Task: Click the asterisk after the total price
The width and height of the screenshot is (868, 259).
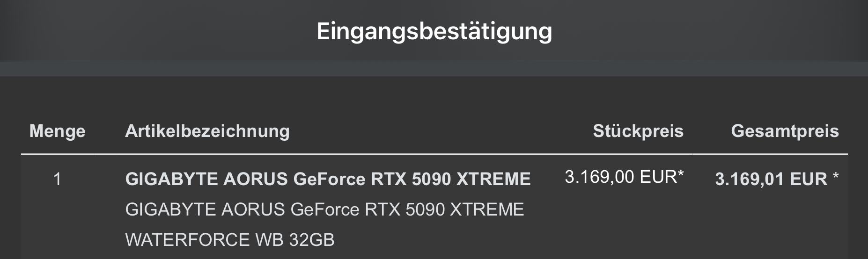Action: (835, 177)
